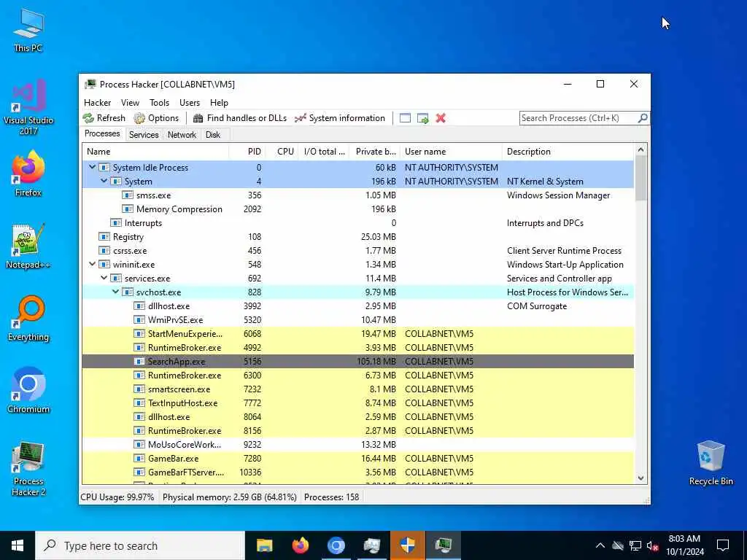Open File Explorer from the taskbar

point(264,545)
